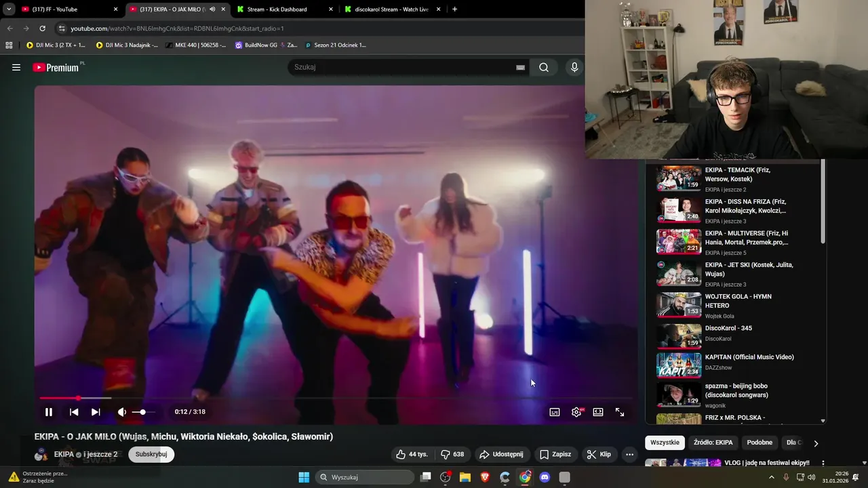Mute audio on the EKIPA browser tab
868x488 pixels.
click(x=212, y=9)
